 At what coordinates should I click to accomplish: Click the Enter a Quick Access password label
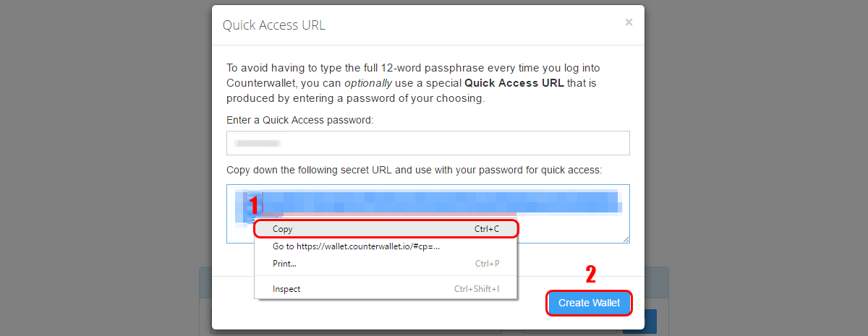tap(300, 120)
